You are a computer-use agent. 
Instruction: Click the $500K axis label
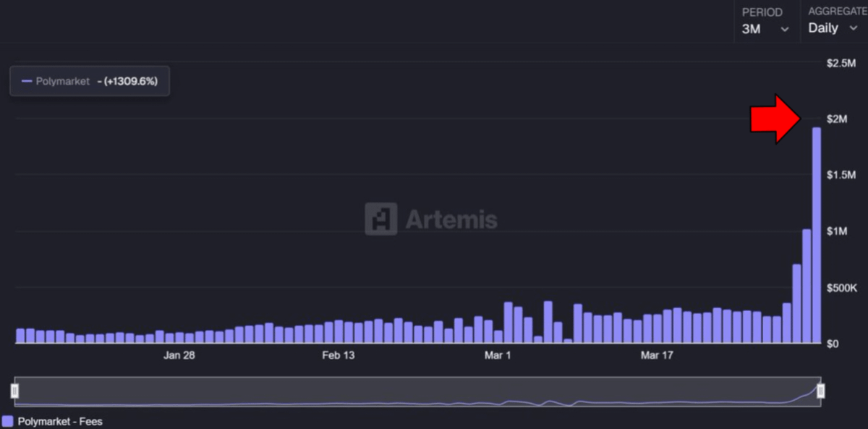pyautogui.click(x=842, y=288)
